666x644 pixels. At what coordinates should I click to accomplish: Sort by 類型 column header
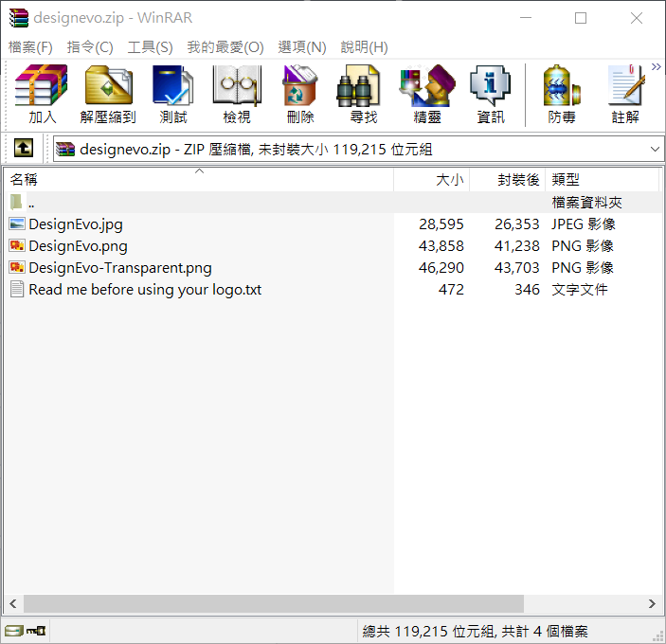pos(603,180)
